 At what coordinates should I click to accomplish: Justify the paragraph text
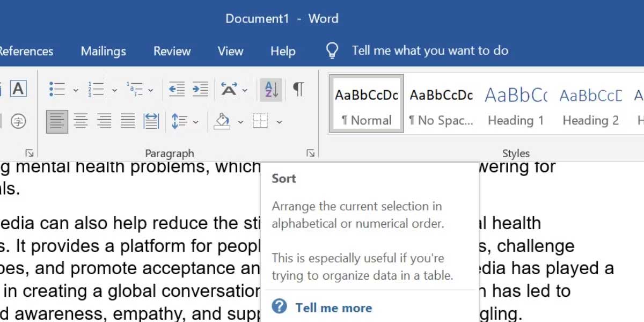tap(128, 121)
